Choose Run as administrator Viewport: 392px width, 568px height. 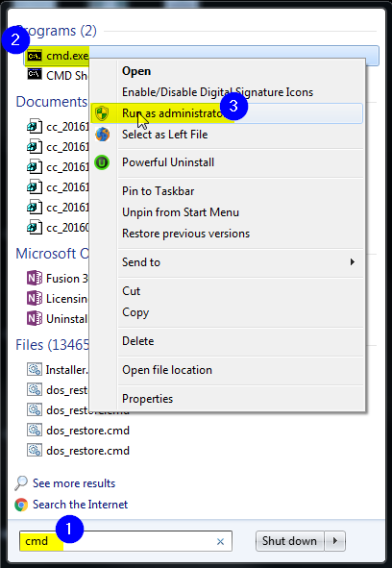pos(227,113)
